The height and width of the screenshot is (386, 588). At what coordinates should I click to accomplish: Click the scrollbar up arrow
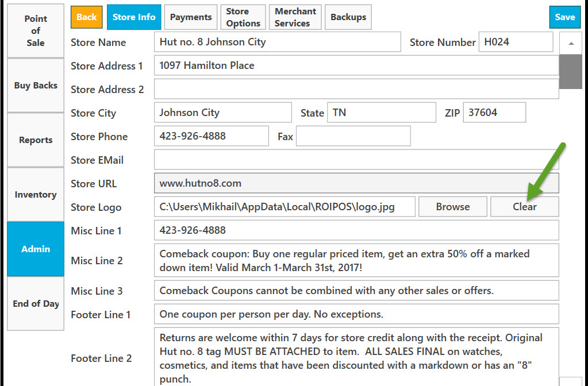point(571,44)
